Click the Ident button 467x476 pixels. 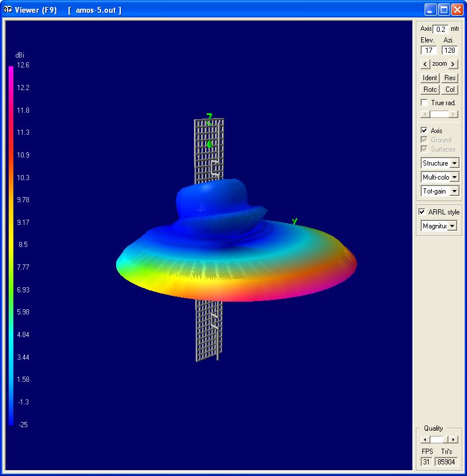pos(430,78)
